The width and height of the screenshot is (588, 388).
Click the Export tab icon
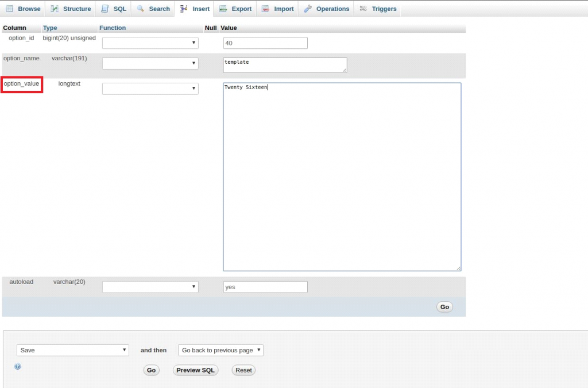[x=223, y=9]
